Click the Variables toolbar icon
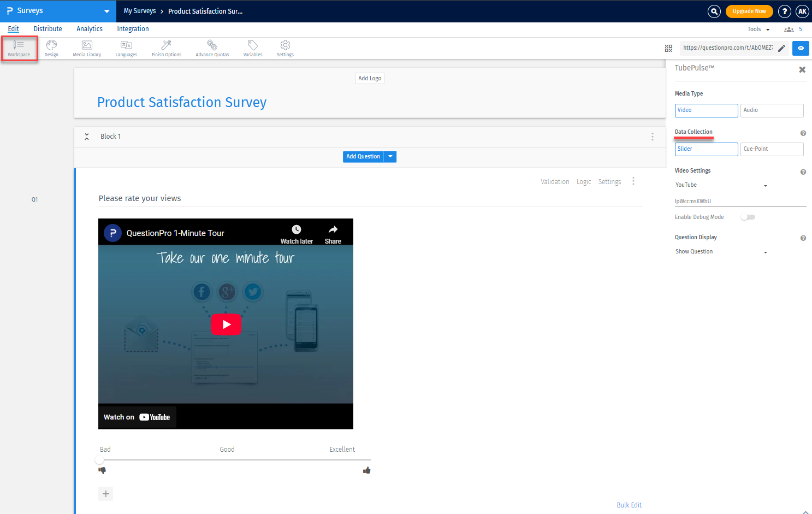812x514 pixels. [252, 48]
